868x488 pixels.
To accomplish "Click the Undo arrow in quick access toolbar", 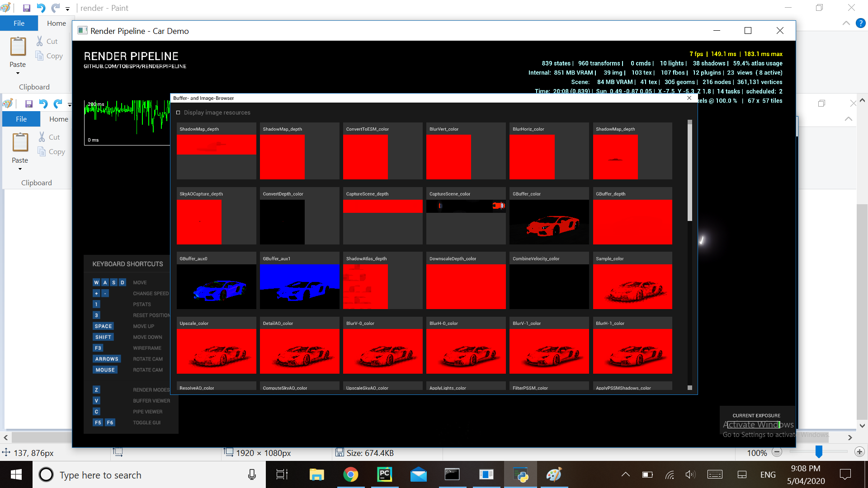I will (41, 8).
